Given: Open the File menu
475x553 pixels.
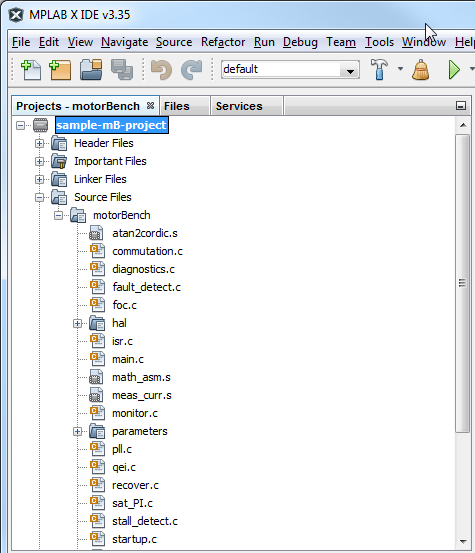Looking at the screenshot, I should pos(21,42).
